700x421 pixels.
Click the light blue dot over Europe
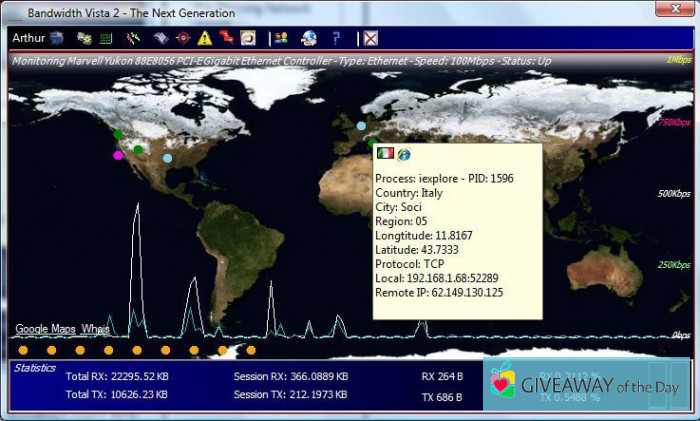point(362,126)
